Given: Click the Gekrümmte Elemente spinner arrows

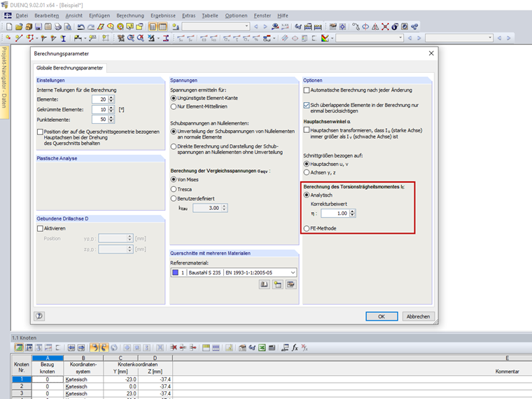Looking at the screenshot, I should pos(111,110).
